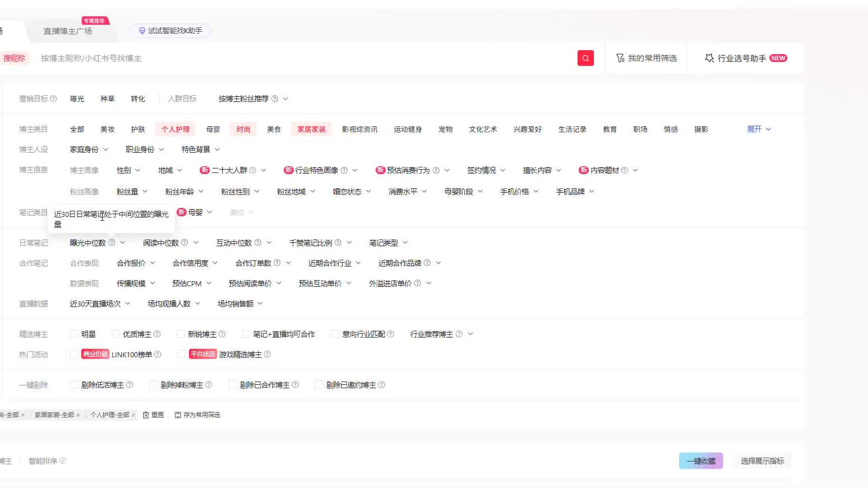Open 试试智能找K助手 button
The image size is (868, 488).
(x=170, y=30)
